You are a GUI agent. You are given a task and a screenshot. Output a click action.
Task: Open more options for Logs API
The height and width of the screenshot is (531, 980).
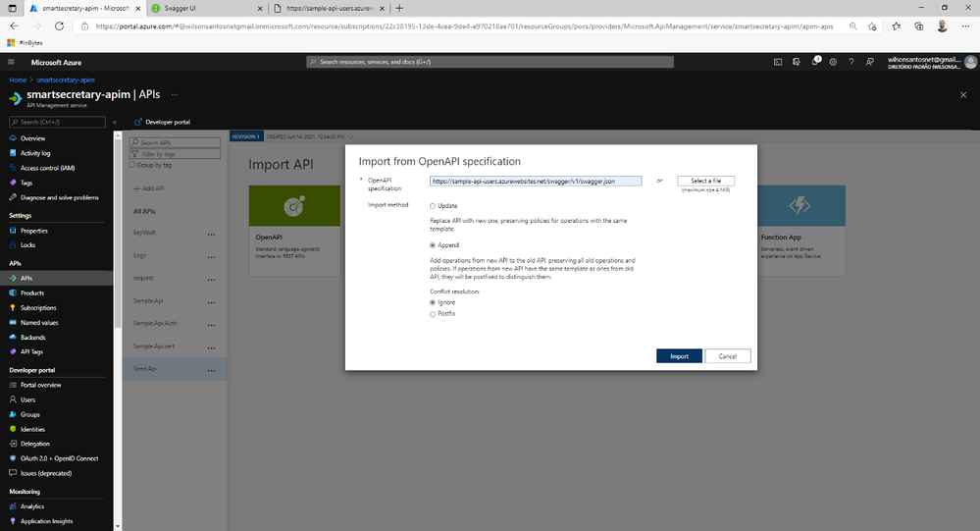pyautogui.click(x=211, y=257)
